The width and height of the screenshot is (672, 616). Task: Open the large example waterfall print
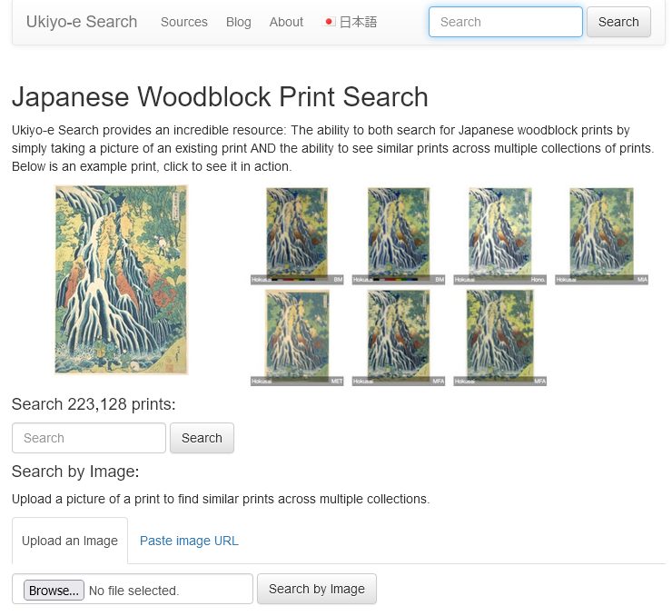point(121,280)
